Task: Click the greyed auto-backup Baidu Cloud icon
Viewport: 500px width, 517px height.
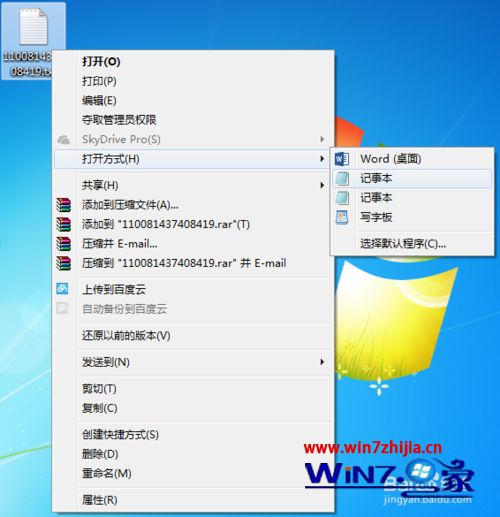Action: click(62, 308)
